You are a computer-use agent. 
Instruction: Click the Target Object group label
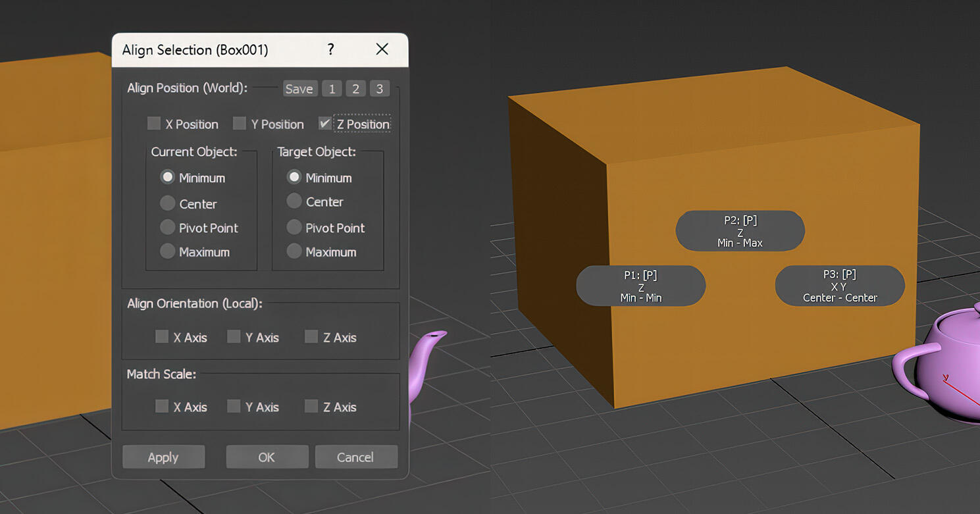(x=317, y=152)
